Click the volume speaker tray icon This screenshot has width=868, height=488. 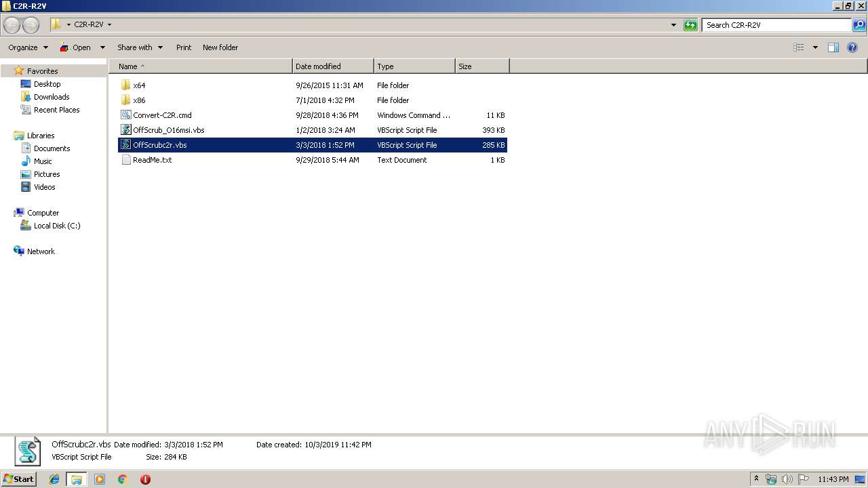pos(787,479)
